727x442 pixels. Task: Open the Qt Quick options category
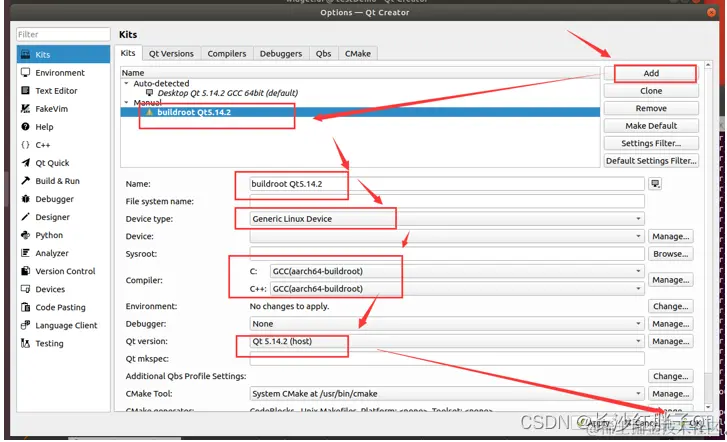pos(64,163)
